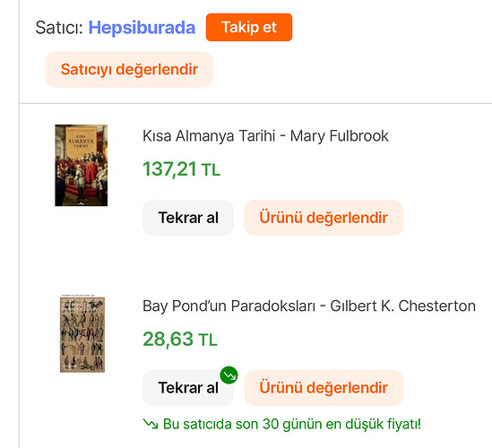Viewport: 492px width, 448px height.
Task: Click the downward trend arrow beside lowest-price text
Action: pos(151,424)
